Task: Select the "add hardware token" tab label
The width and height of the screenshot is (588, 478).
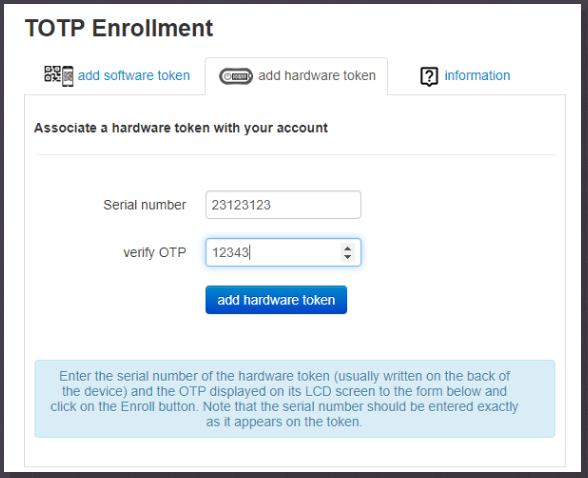Action: coord(317,75)
